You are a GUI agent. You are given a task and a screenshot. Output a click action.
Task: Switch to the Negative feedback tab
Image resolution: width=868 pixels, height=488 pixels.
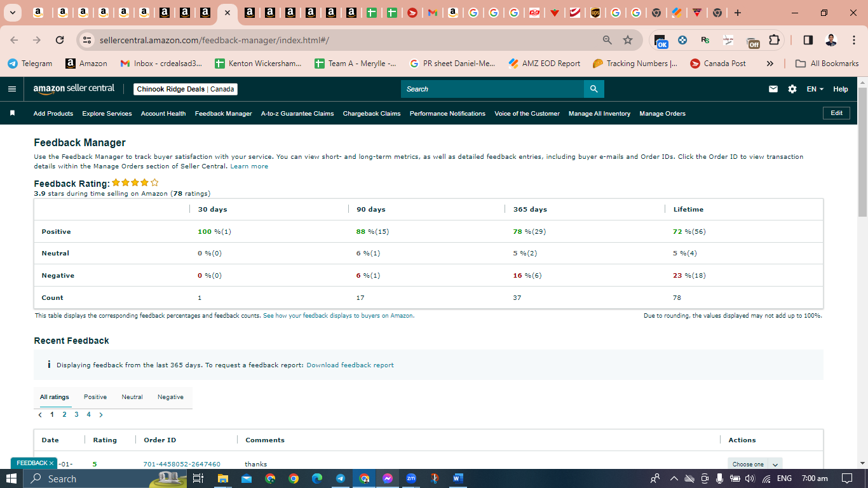[170, 397]
